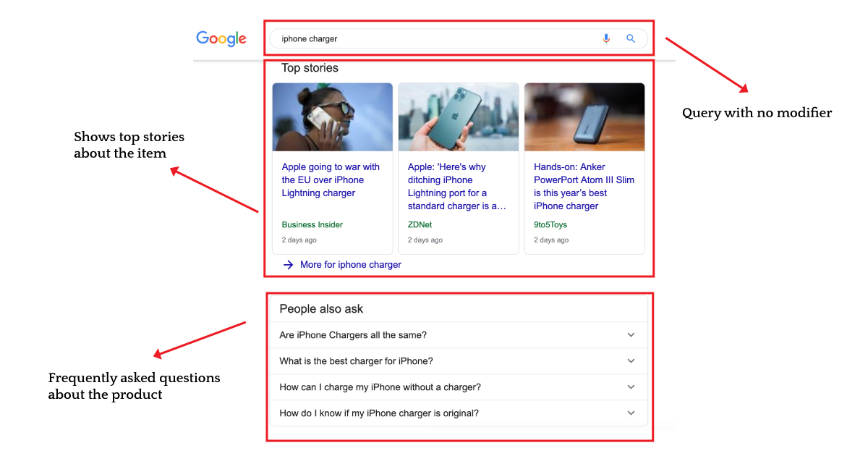Image resolution: width=868 pixels, height=456 pixels.
Task: Click 'More for iphone charger' link
Action: 351,265
